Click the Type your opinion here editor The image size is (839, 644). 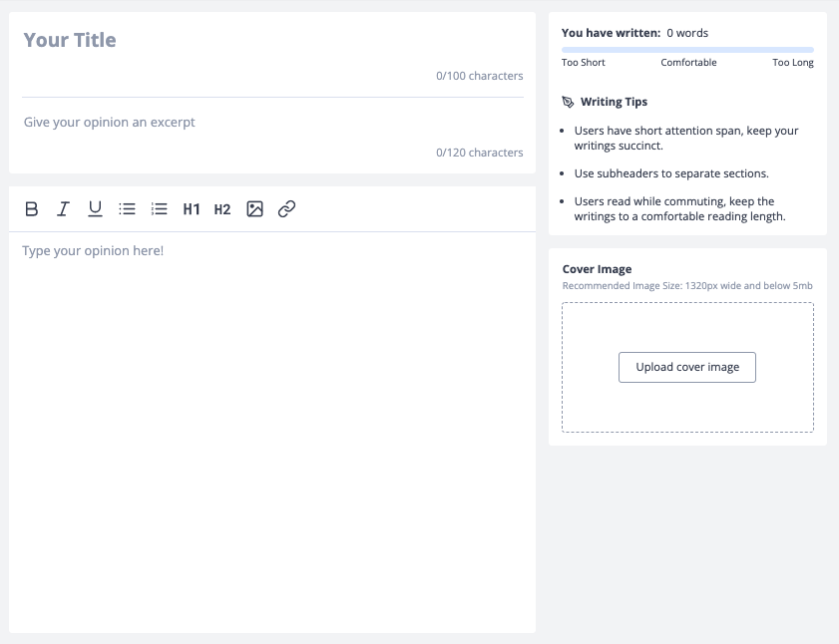pyautogui.click(x=272, y=433)
